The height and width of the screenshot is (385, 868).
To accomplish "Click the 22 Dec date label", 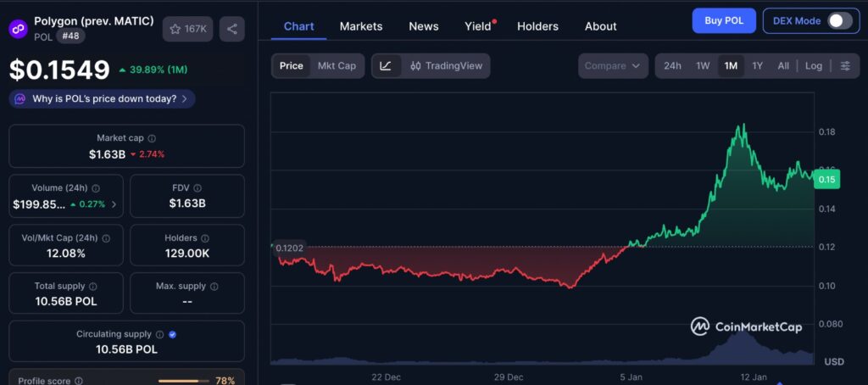I will [386, 377].
